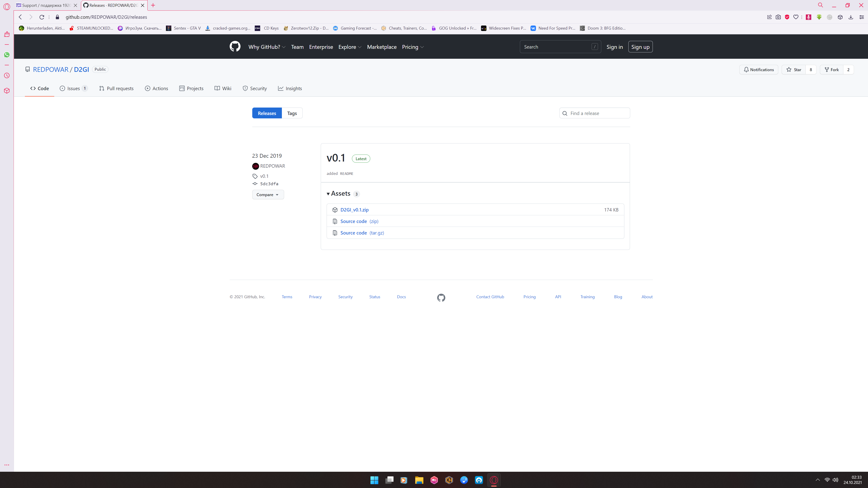The width and height of the screenshot is (868, 488).
Task: Close the Releases REDPOWAR/D2GI tab
Action: [143, 5]
